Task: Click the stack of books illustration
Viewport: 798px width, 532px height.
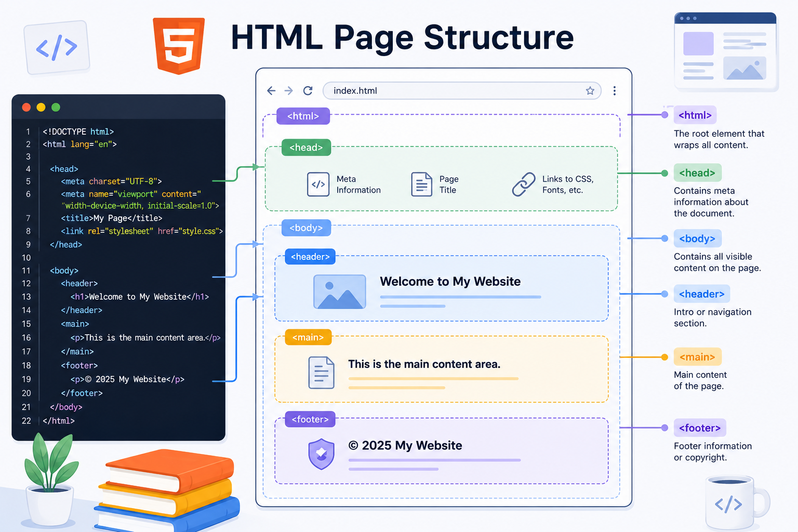Action: pyautogui.click(x=167, y=491)
